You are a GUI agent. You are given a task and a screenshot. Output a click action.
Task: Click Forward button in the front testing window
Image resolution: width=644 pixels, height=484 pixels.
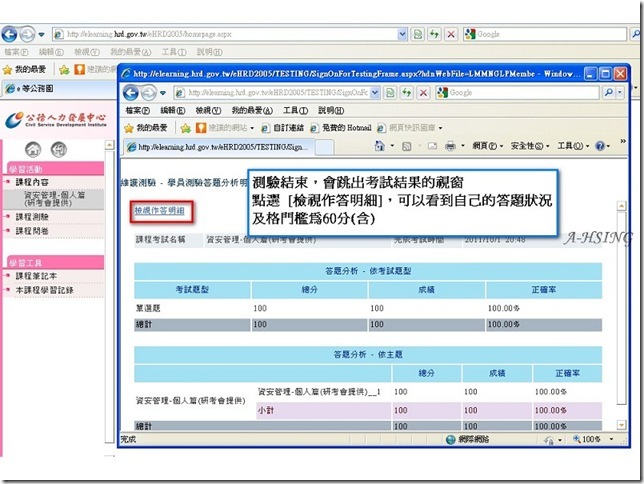click(148, 93)
